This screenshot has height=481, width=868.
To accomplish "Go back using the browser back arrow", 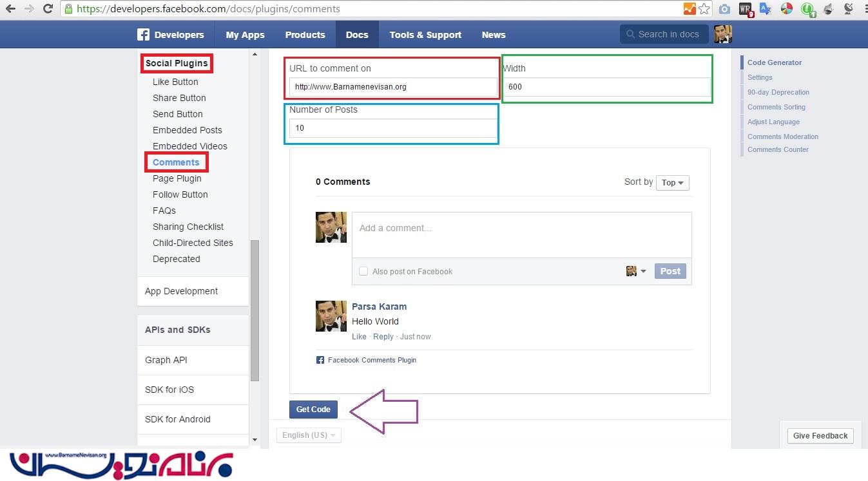I will [10, 9].
